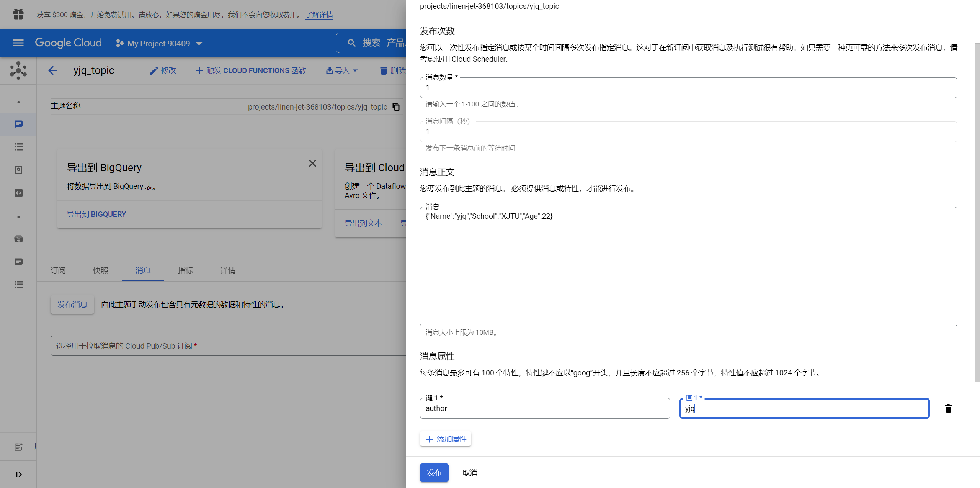This screenshot has height=488, width=980.
Task: Click the blue 发布 button
Action: click(434, 472)
